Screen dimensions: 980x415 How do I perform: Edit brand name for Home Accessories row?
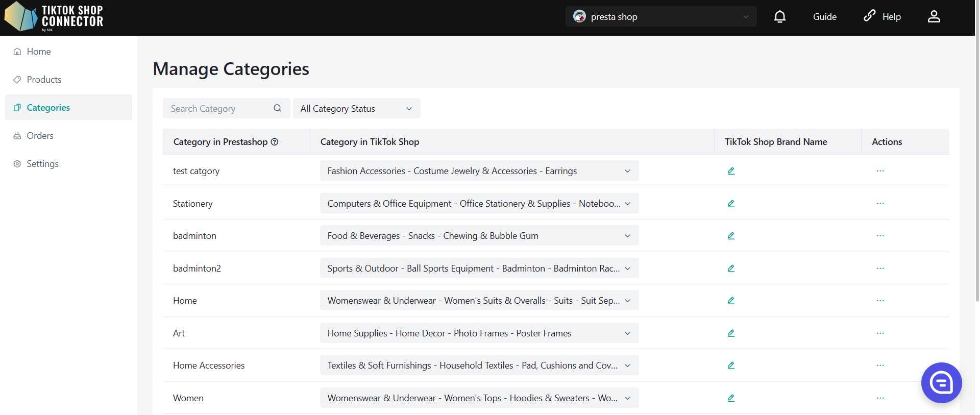(731, 365)
